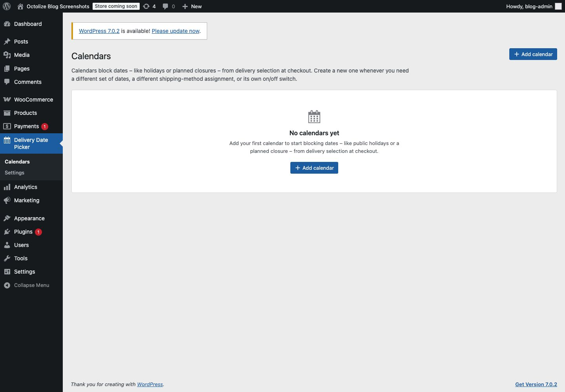Viewport: 565px width, 392px height.
Task: Follow the WordPress 7.0.2 link
Action: click(x=99, y=31)
